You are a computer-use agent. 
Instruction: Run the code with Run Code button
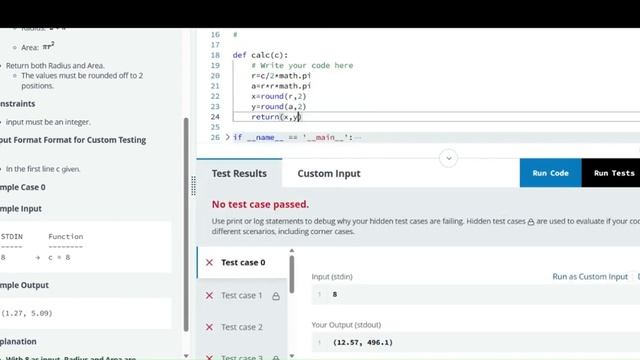pos(550,173)
